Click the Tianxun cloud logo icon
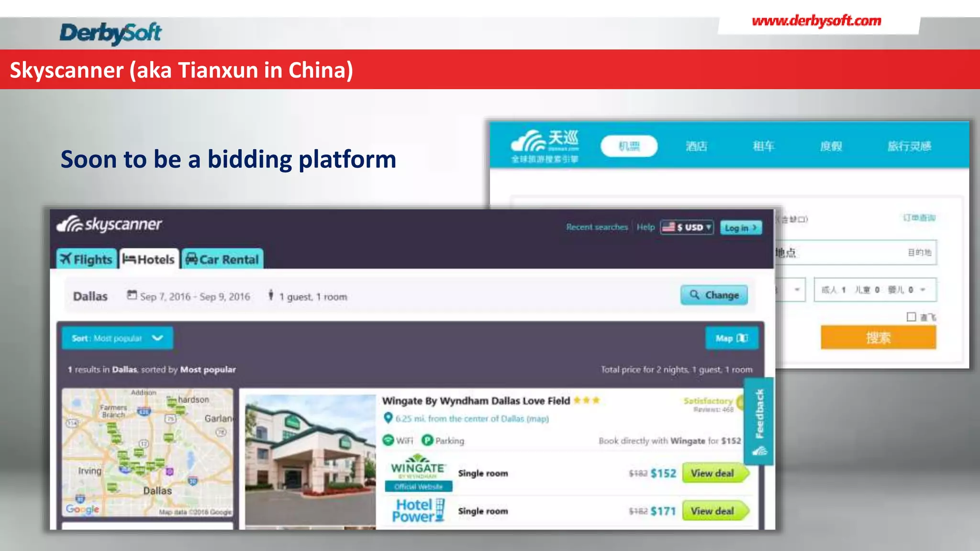 pos(527,140)
